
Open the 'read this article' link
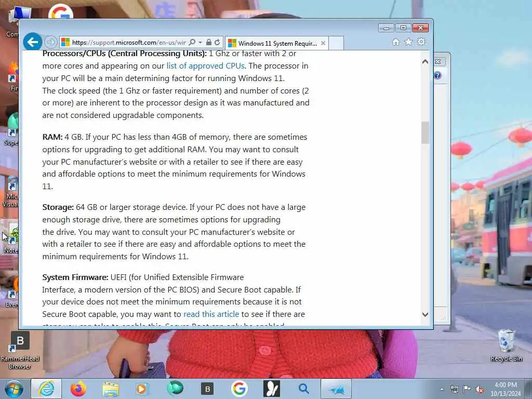click(211, 314)
